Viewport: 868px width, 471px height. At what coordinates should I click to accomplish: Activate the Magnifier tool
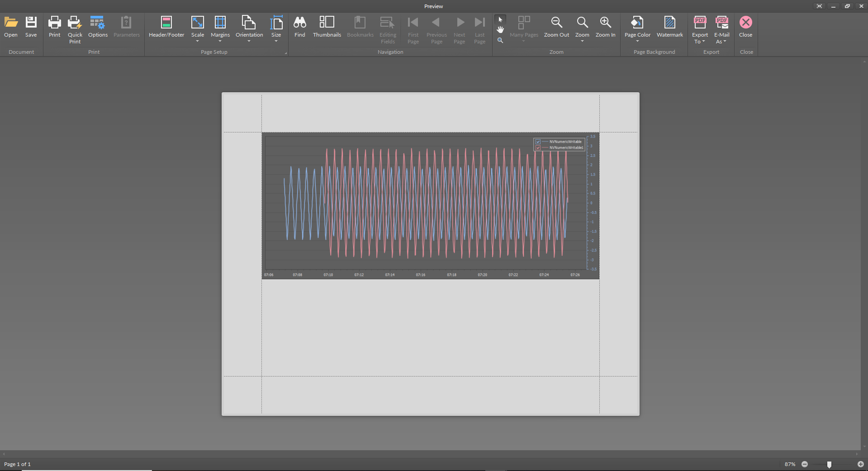point(500,40)
